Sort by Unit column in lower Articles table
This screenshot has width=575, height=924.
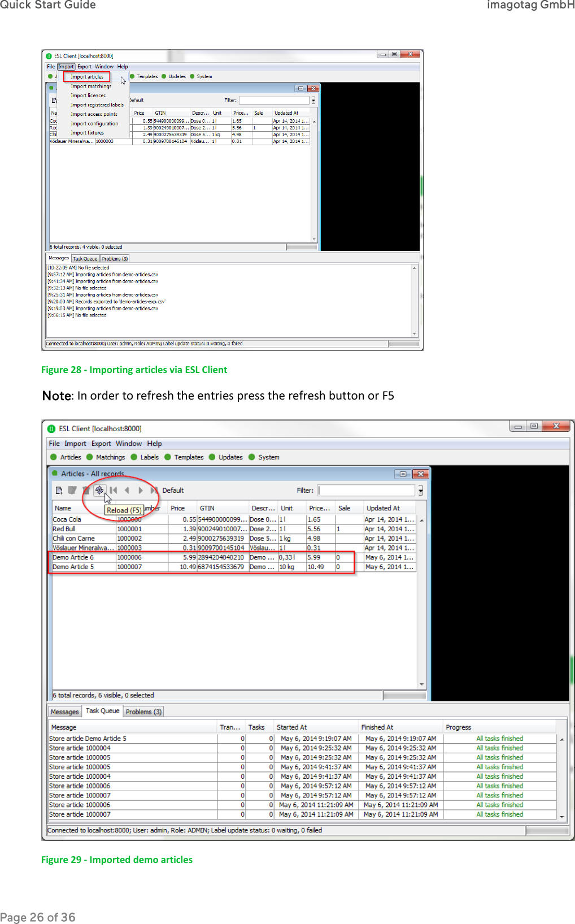click(292, 508)
